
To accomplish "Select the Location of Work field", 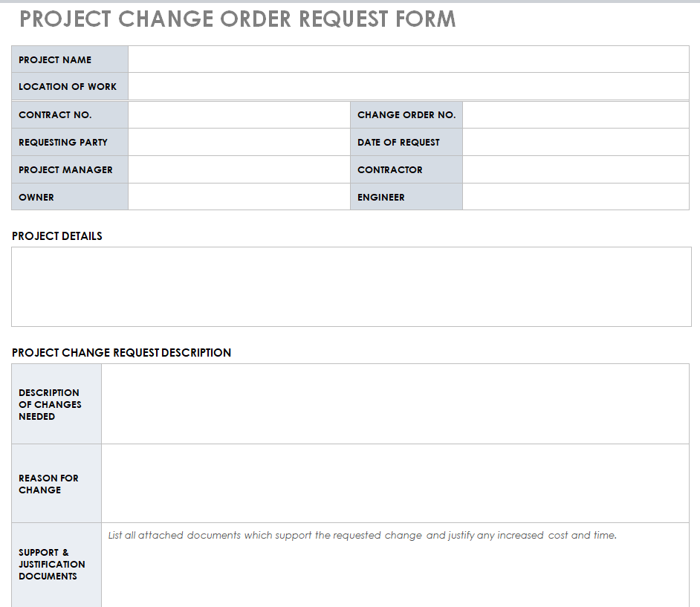I will [x=409, y=86].
